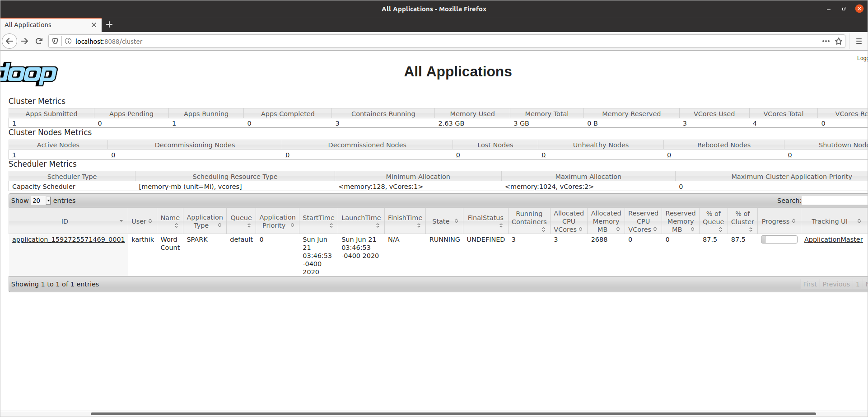
Task: Sort by Reserved CPU VCores column
Action: click(643, 221)
